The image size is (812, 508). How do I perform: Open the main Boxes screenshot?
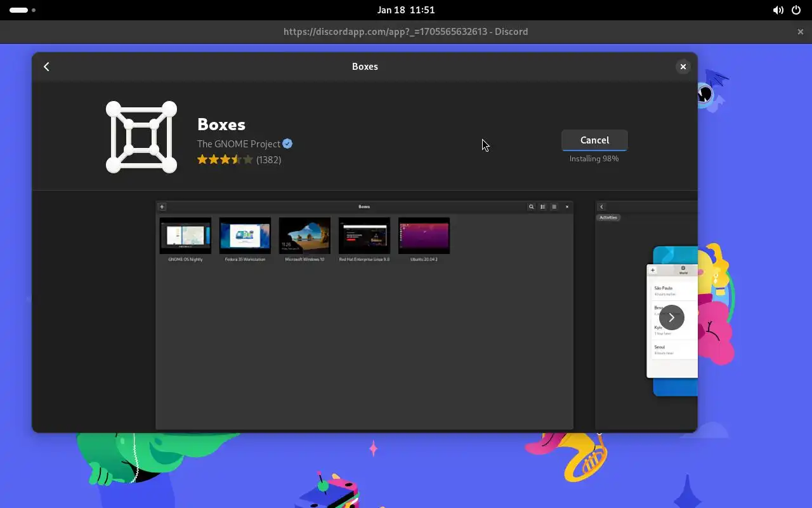364,315
